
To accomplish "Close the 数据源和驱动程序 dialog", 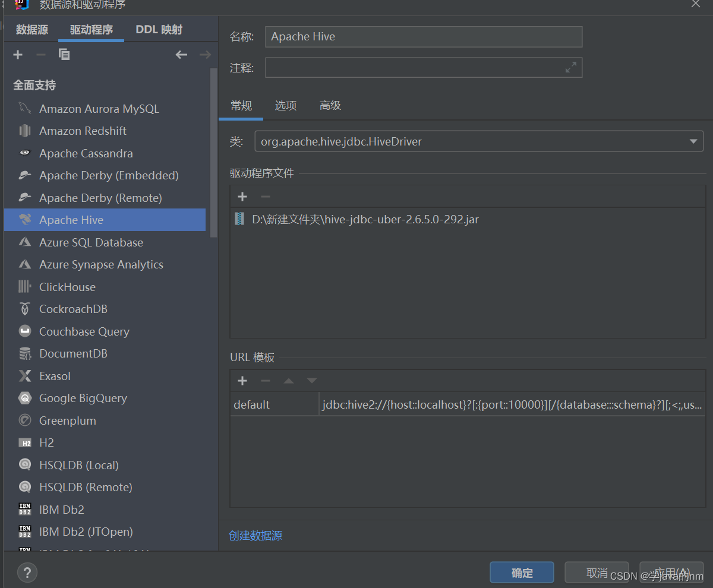I will pos(695,4).
